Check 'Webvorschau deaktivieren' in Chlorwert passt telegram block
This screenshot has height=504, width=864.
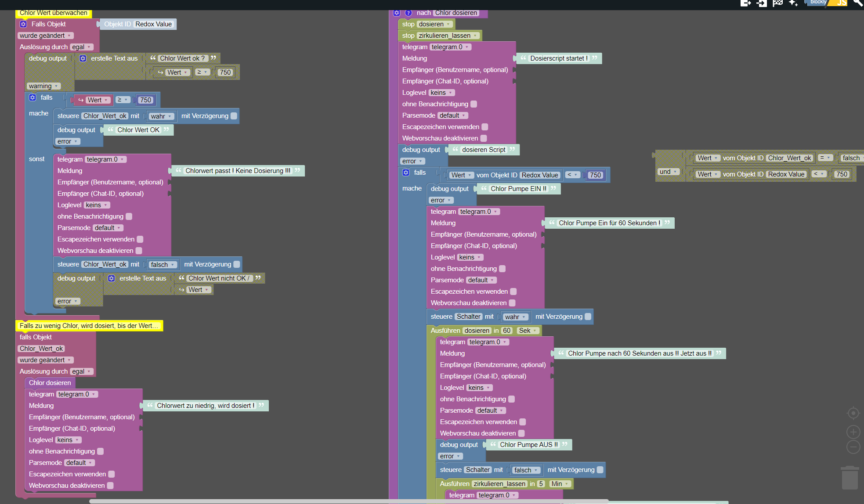[139, 251]
